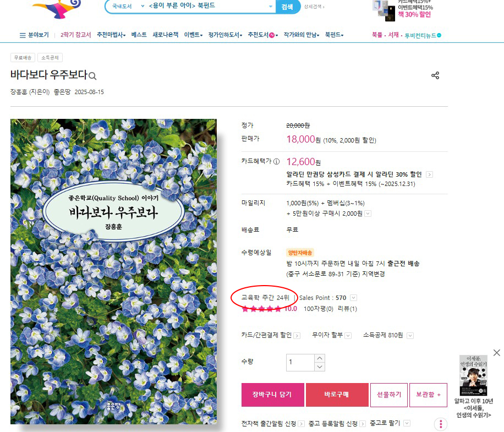Click the magnifier icon next to 바다보다 우주보다
Screen dimensions: 504x432
point(92,76)
